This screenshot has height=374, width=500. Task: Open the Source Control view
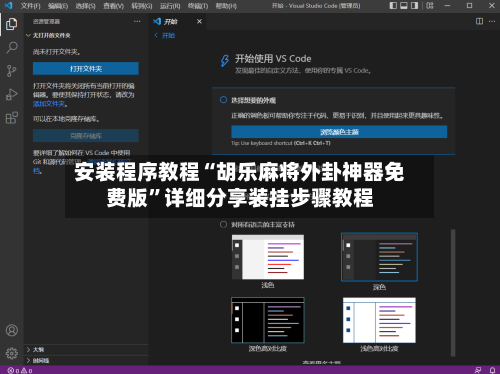coord(12,71)
